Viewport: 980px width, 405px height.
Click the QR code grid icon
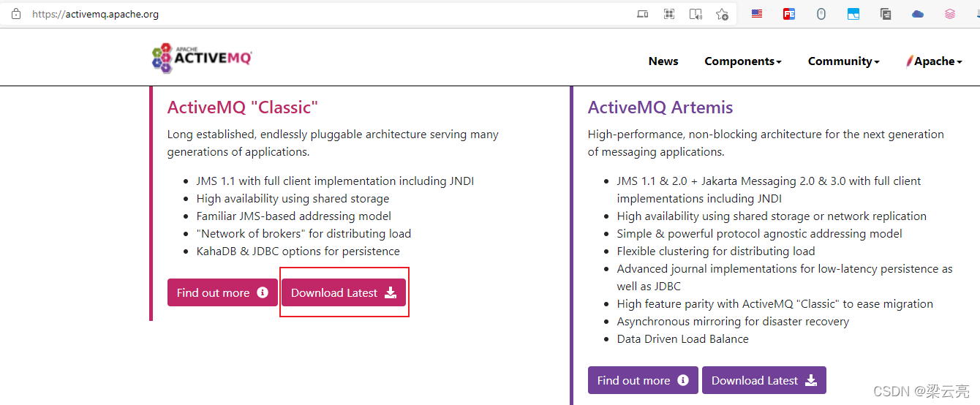668,14
